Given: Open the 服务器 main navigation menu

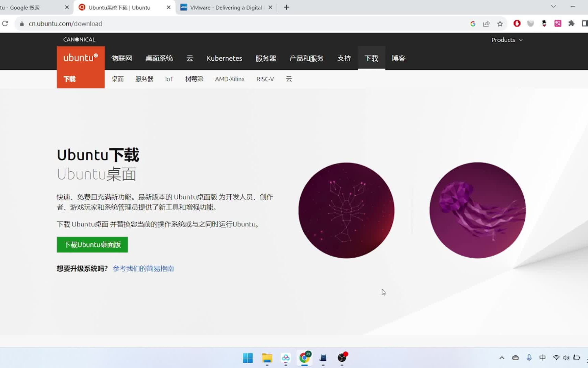Looking at the screenshot, I should click(x=266, y=58).
